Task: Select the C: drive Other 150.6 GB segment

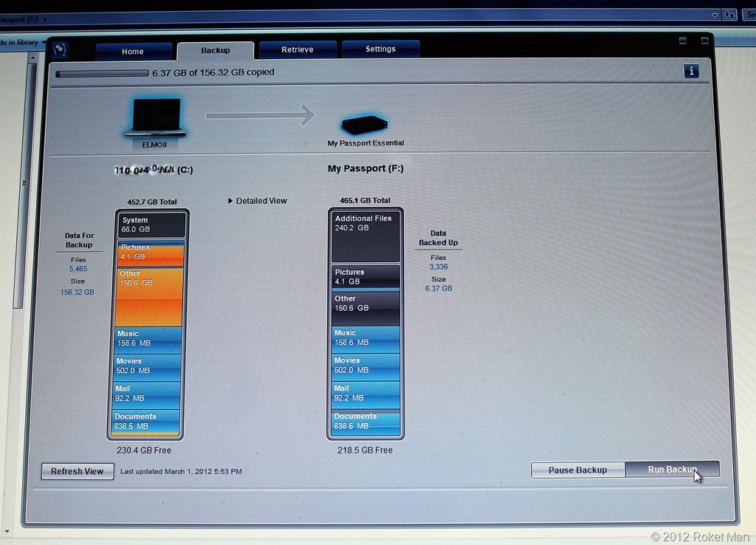Action: pyautogui.click(x=149, y=297)
